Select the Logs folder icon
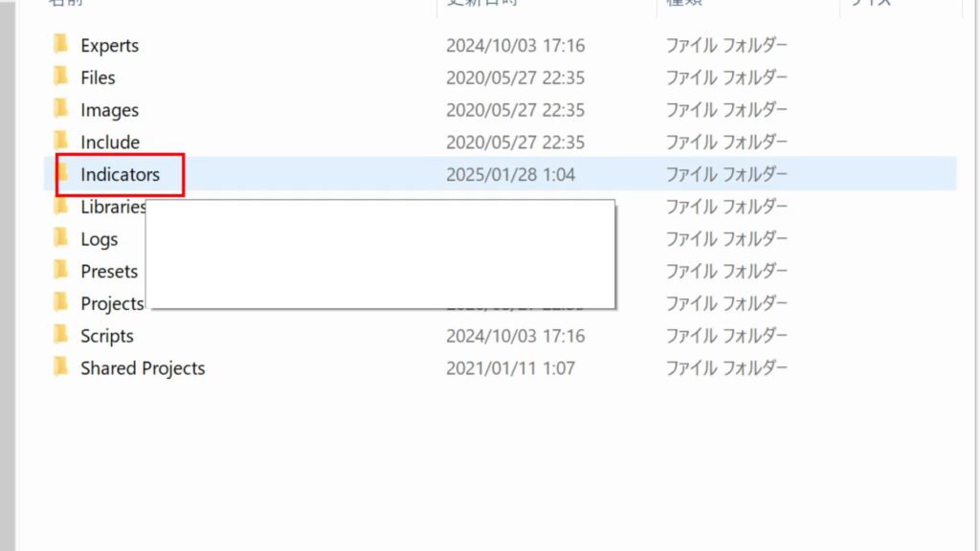Screen dimensions: 980x551 point(60,238)
